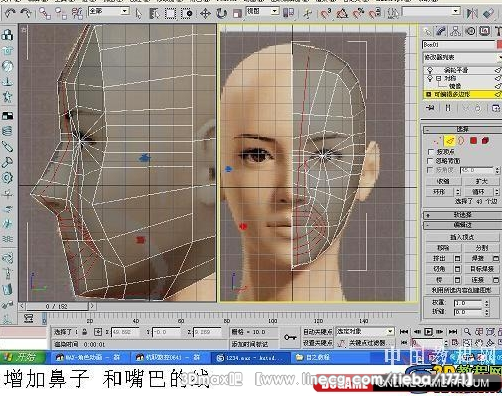Viewport: 502px width, 396px height.
Task: Click the Select and Manipulate icon
Action: 308,13
